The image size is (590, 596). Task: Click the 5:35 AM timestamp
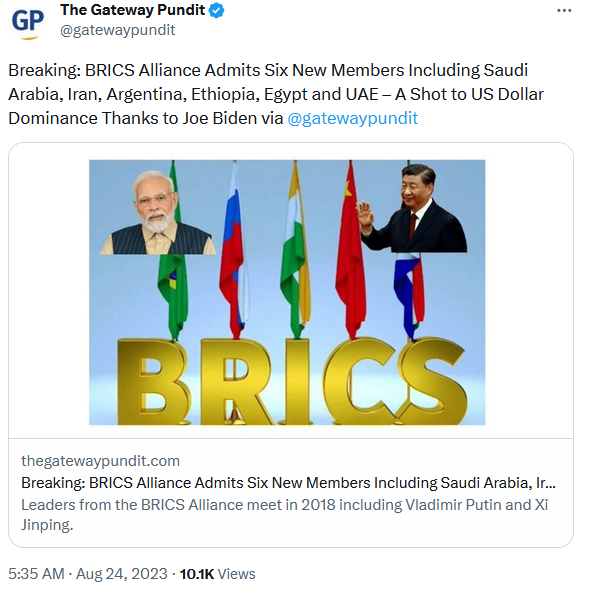click(36, 574)
